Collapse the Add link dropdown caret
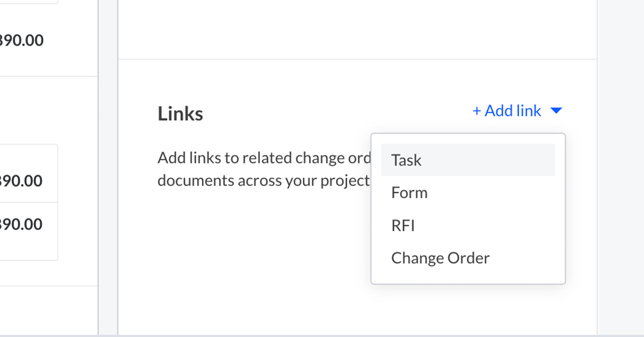 click(556, 111)
